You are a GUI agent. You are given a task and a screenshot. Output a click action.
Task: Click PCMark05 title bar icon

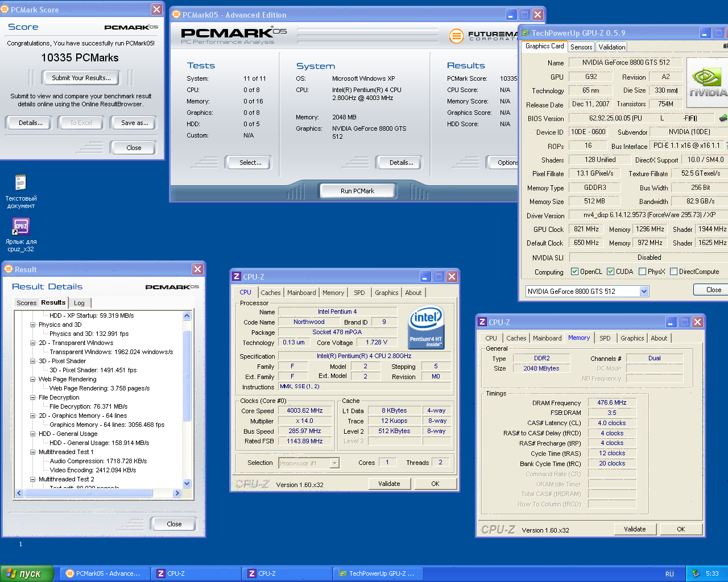coord(176,15)
